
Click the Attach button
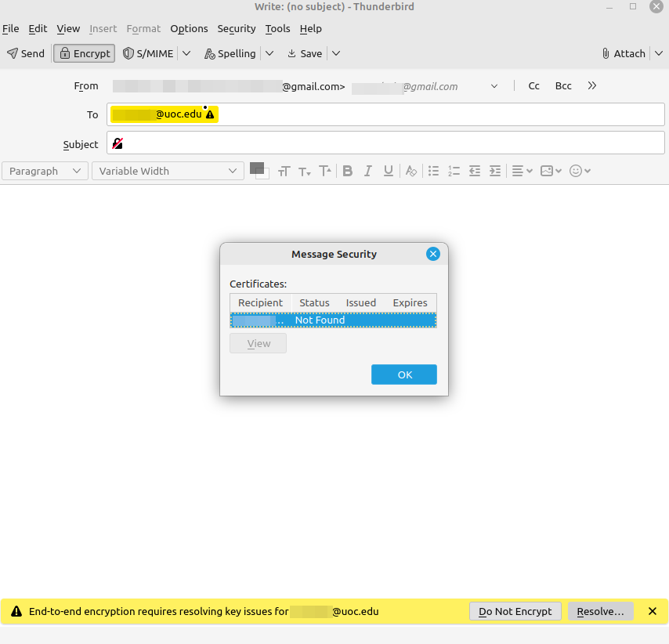pyautogui.click(x=624, y=53)
